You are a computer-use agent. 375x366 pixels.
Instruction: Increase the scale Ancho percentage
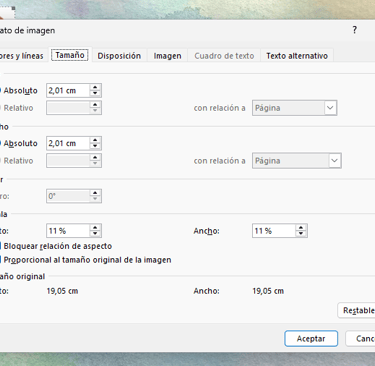[301, 228]
